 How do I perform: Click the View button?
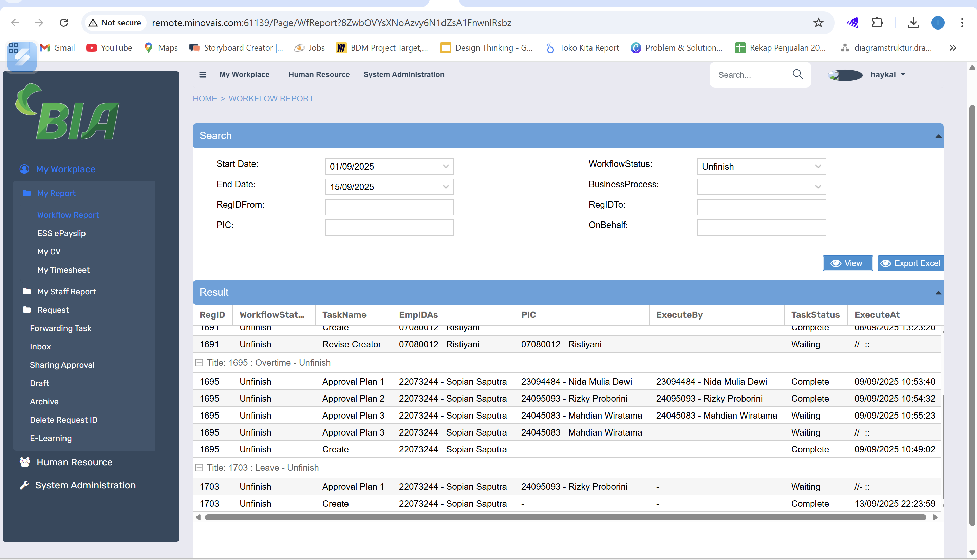point(847,264)
